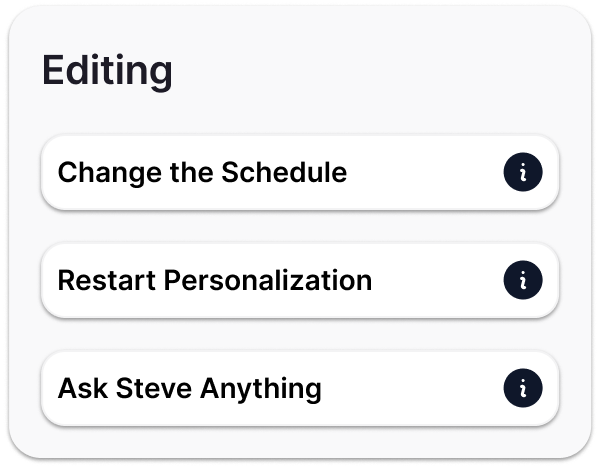
Task: Click the word Editing at panel top
Action: [107, 71]
